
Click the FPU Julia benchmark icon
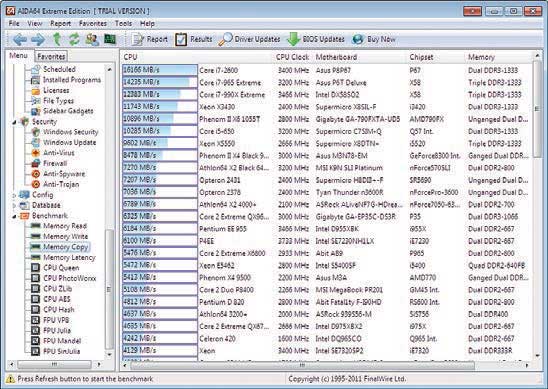pyautogui.click(x=35, y=330)
